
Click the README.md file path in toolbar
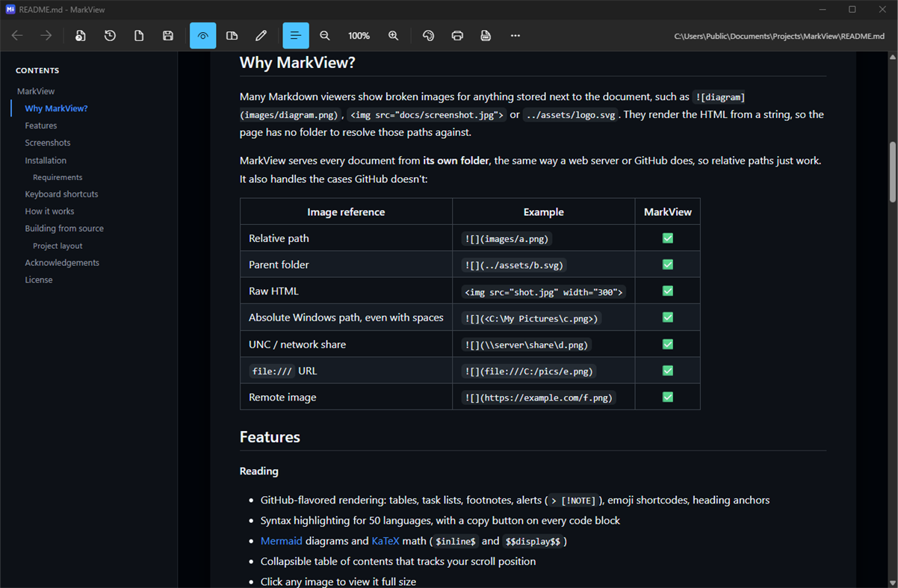tap(780, 36)
